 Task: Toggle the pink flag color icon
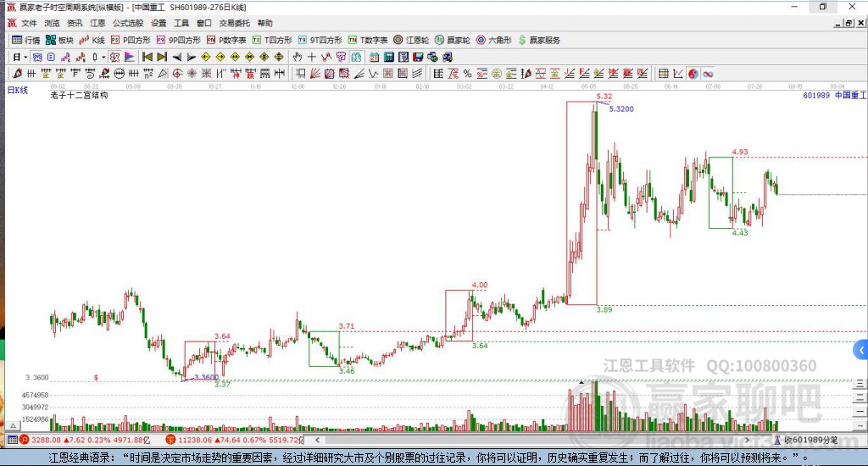pos(130,57)
